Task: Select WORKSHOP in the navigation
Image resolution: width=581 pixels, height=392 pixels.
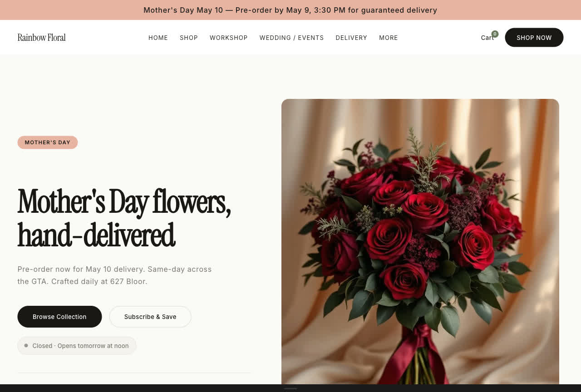Action: click(229, 38)
